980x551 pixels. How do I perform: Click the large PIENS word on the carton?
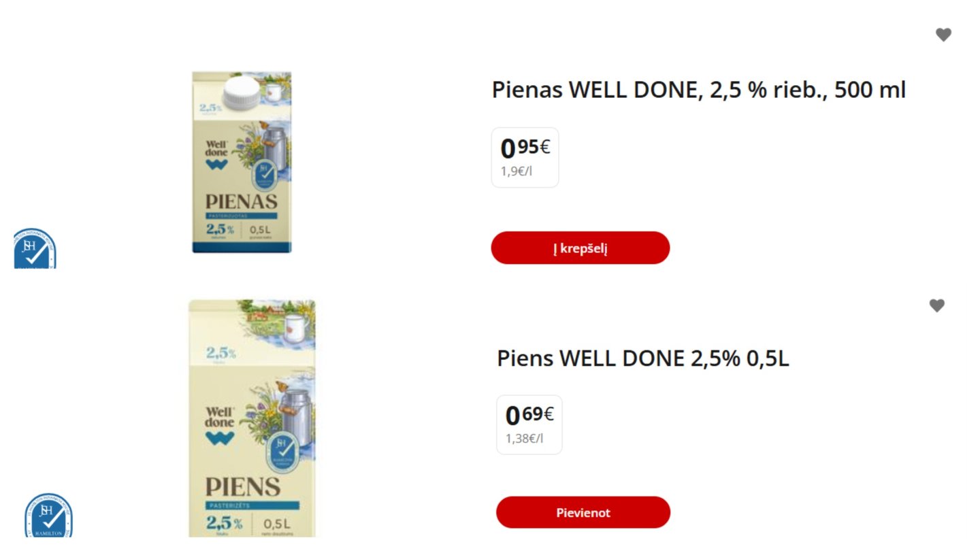pos(243,487)
